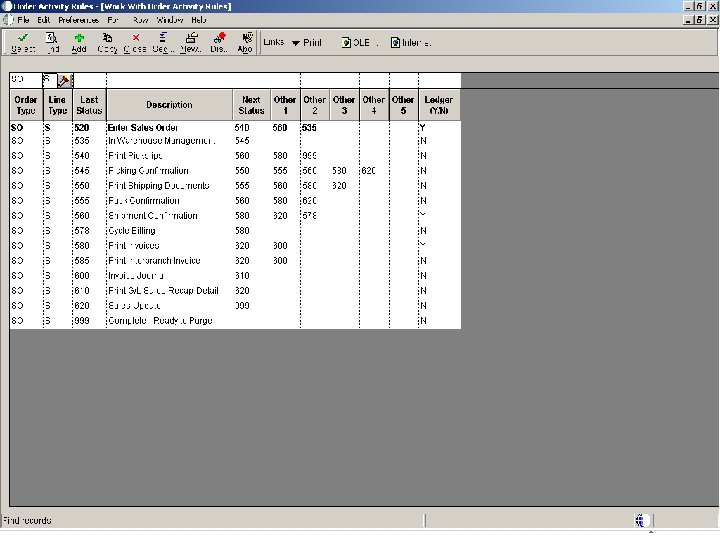The width and height of the screenshot is (720, 540).
Task: Click the About toolbar icon
Action: [248, 38]
